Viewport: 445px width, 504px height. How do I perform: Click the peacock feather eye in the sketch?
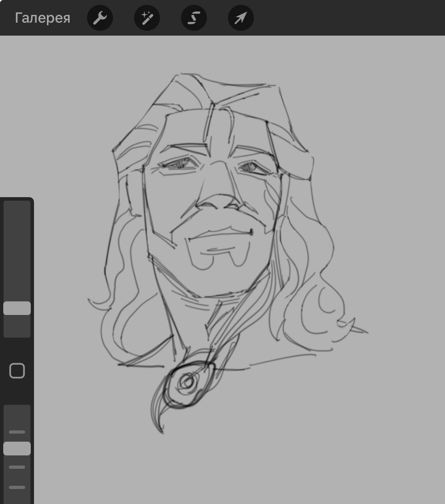[187, 382]
